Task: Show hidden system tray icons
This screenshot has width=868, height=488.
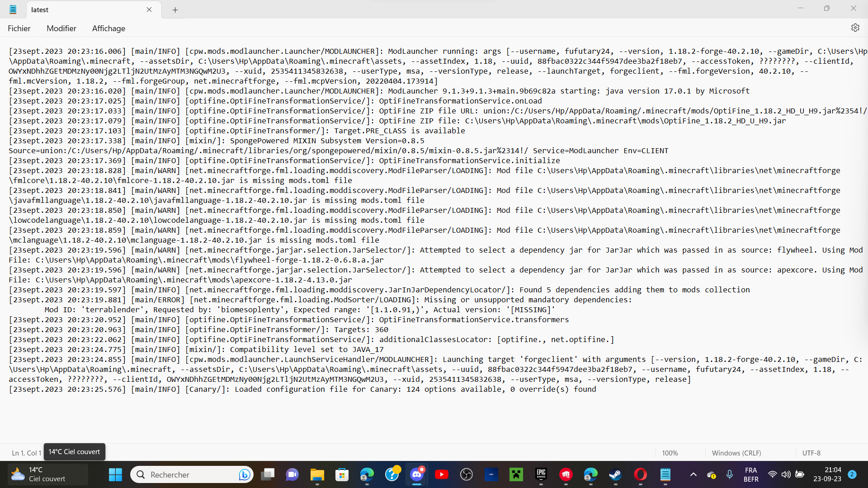Action: pyautogui.click(x=693, y=474)
